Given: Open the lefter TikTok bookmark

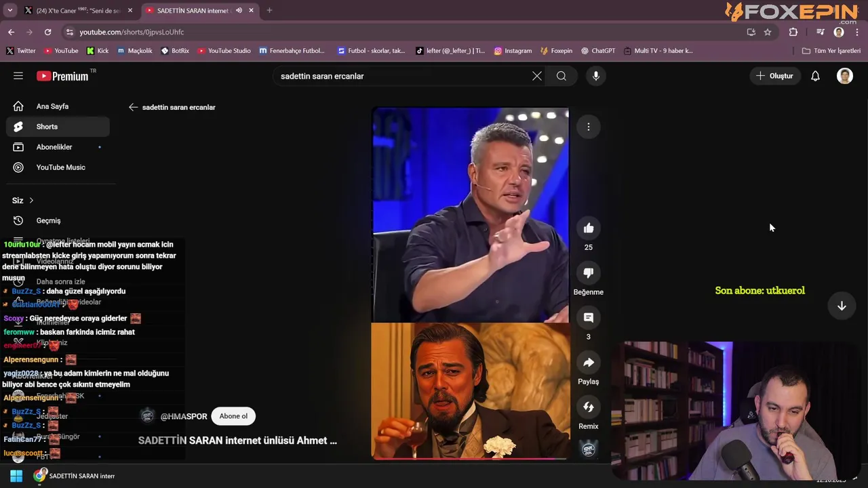Looking at the screenshot, I should 450,51.
